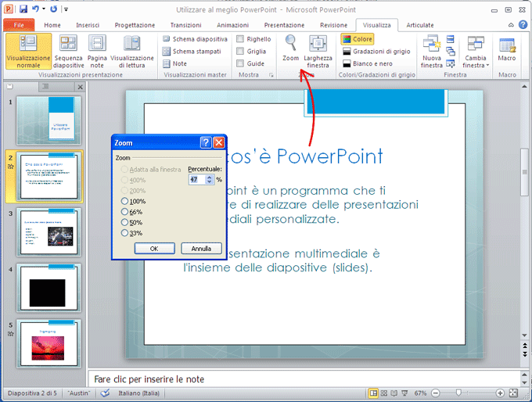
Task: Select 33% zoom radio option
Action: (124, 233)
